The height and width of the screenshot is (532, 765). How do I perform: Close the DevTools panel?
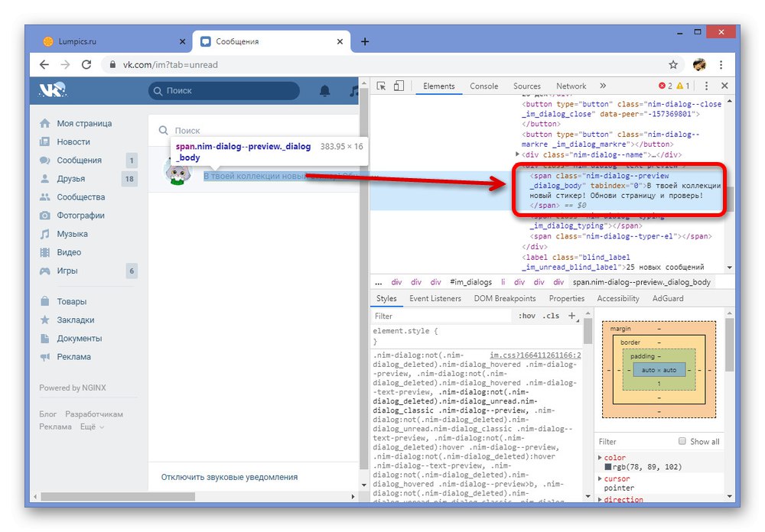click(724, 86)
